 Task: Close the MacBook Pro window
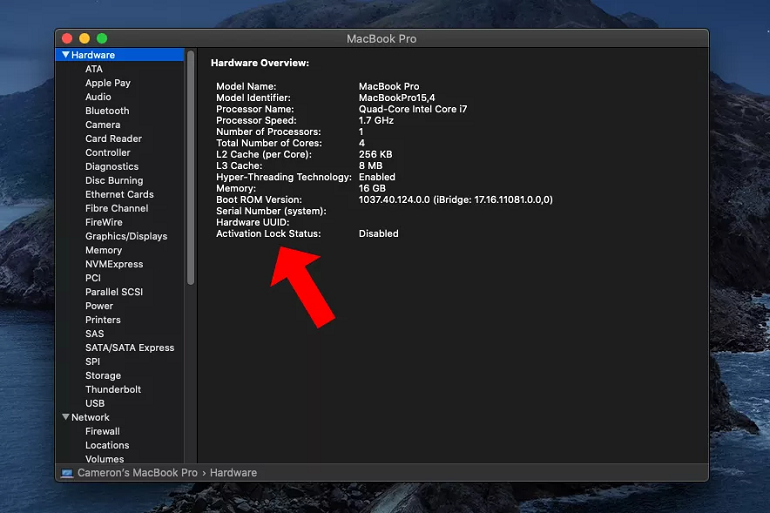67,38
